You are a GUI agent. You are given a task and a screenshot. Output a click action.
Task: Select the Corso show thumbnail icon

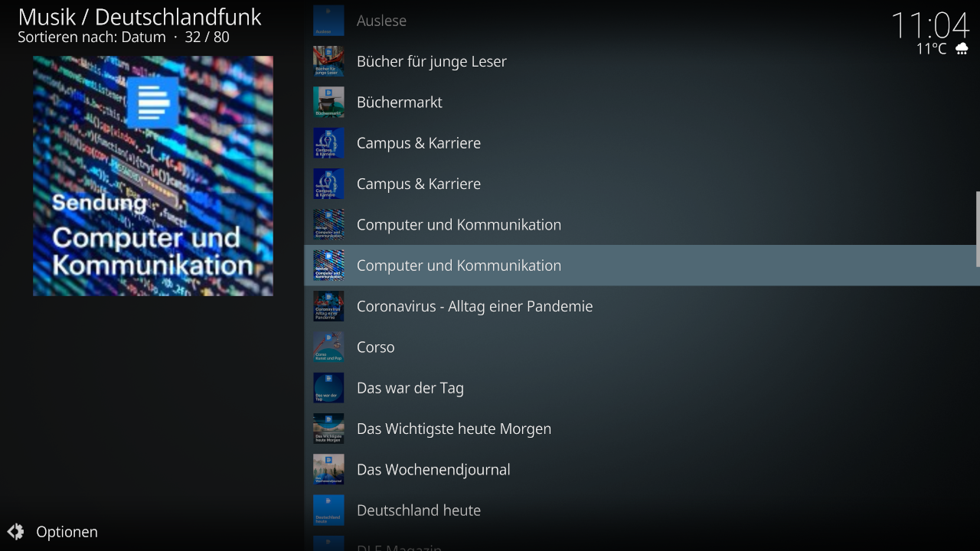[328, 347]
